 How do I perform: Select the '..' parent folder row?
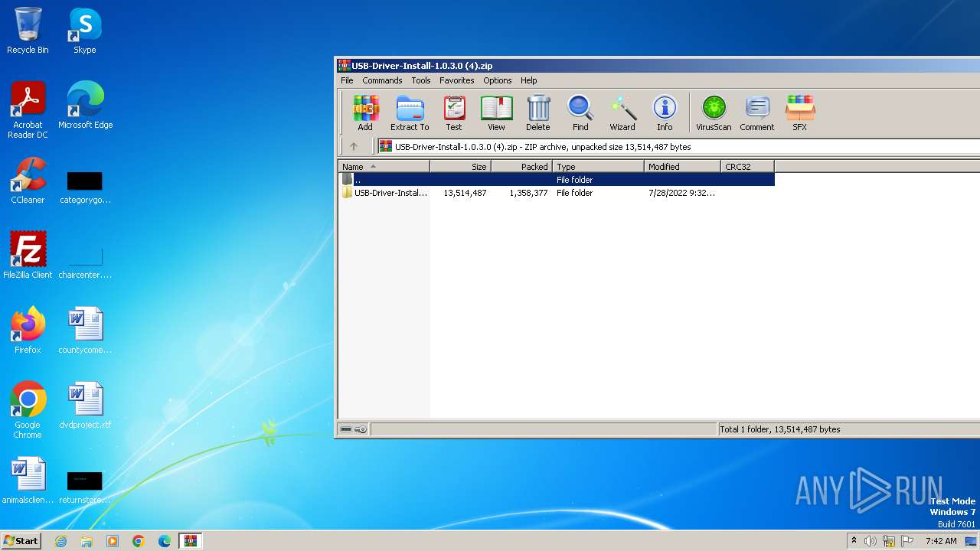point(557,180)
